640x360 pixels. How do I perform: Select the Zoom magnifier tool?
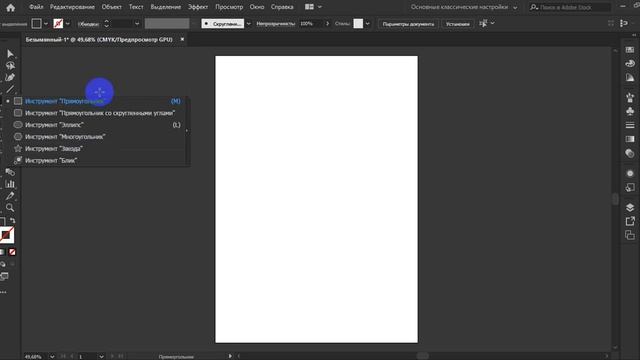click(x=10, y=208)
